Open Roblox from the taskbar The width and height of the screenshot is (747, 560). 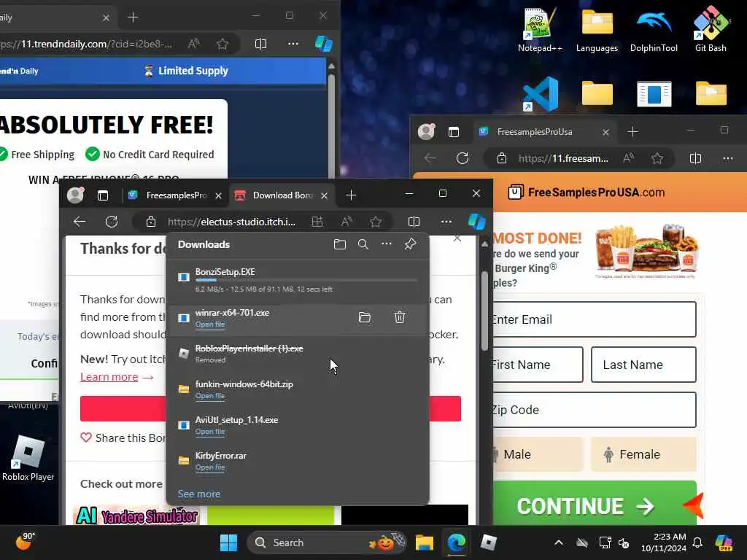(x=488, y=542)
